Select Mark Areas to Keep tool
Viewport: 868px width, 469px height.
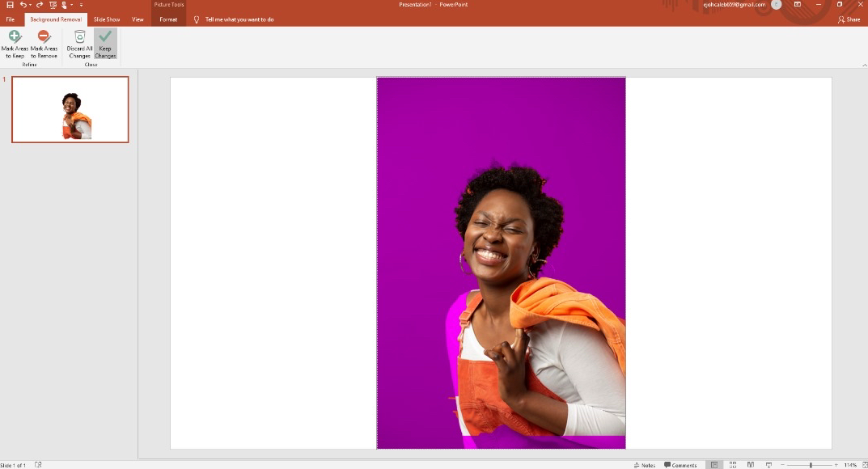15,44
